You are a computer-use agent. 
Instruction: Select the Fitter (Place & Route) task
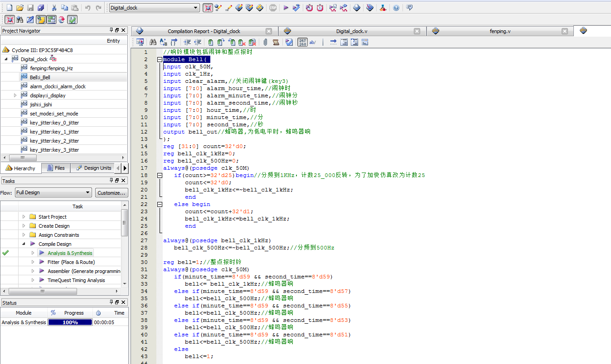coord(71,262)
